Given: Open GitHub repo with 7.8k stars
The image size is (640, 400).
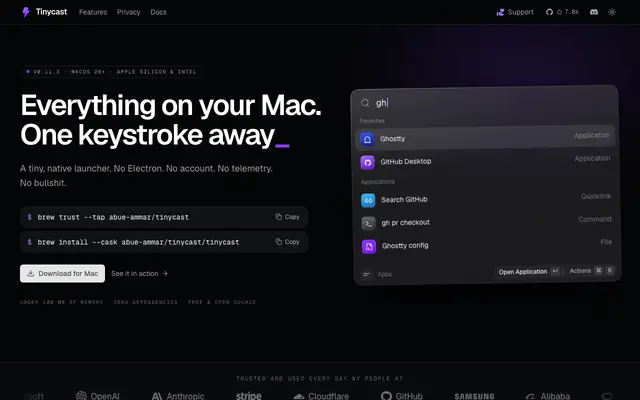Looking at the screenshot, I should click(562, 12).
